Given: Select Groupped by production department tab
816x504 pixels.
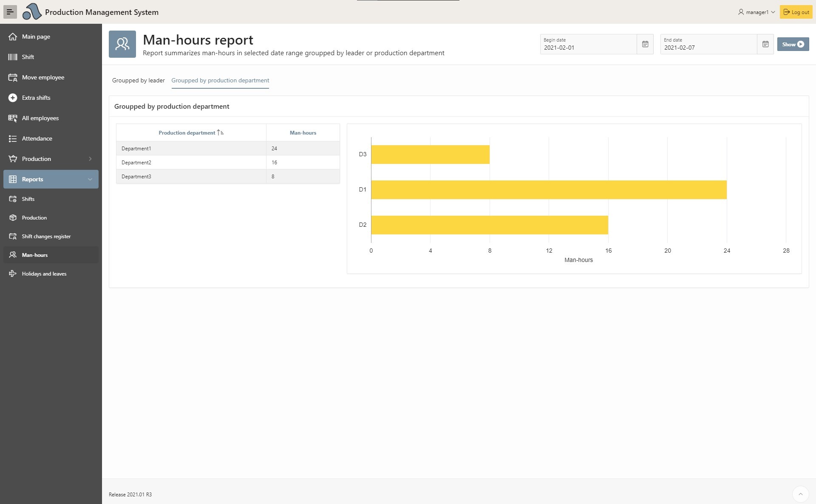Looking at the screenshot, I should (220, 80).
